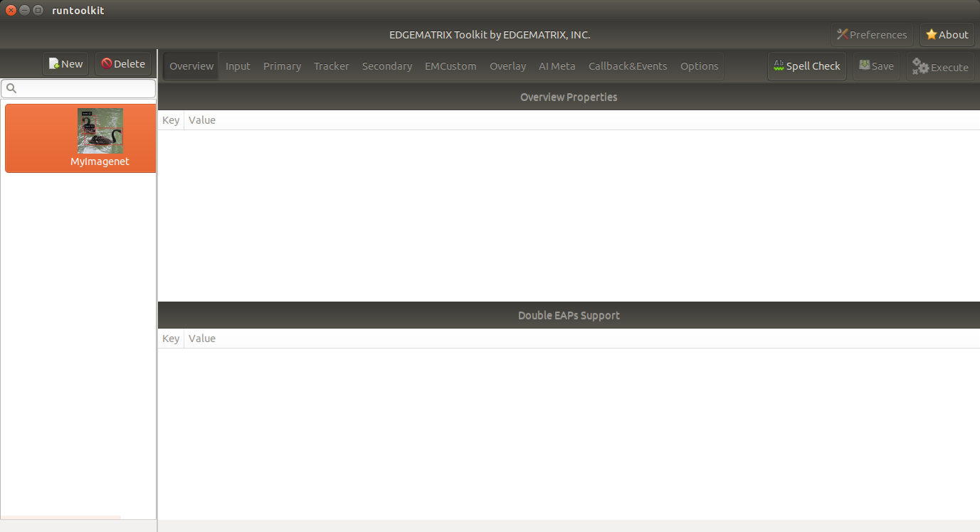Viewport: 980px width, 532px height.
Task: Create a new application with New button
Action: click(65, 64)
